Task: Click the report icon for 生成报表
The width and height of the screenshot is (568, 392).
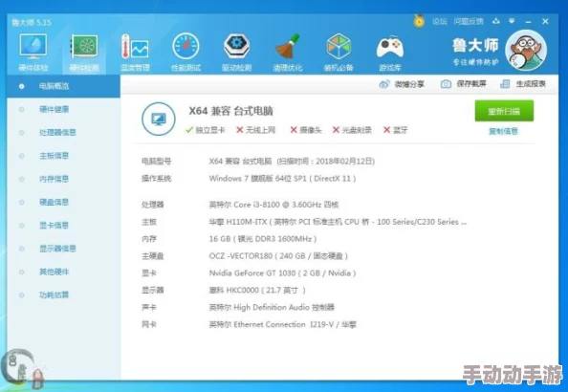Action: tap(505, 84)
